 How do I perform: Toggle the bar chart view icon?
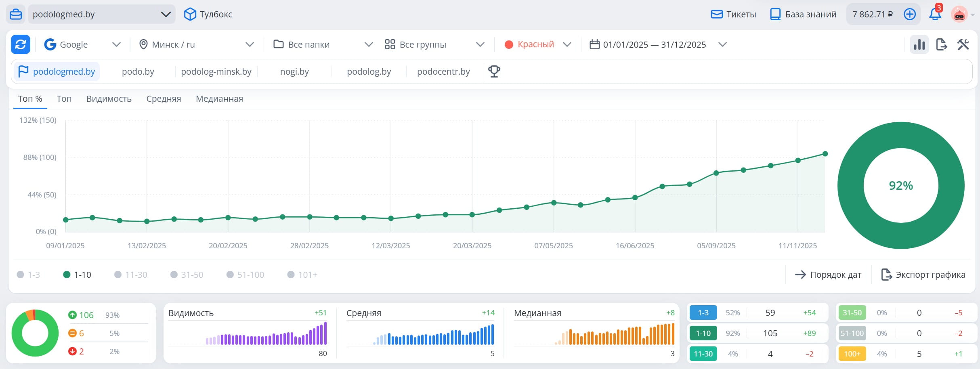pyautogui.click(x=919, y=44)
